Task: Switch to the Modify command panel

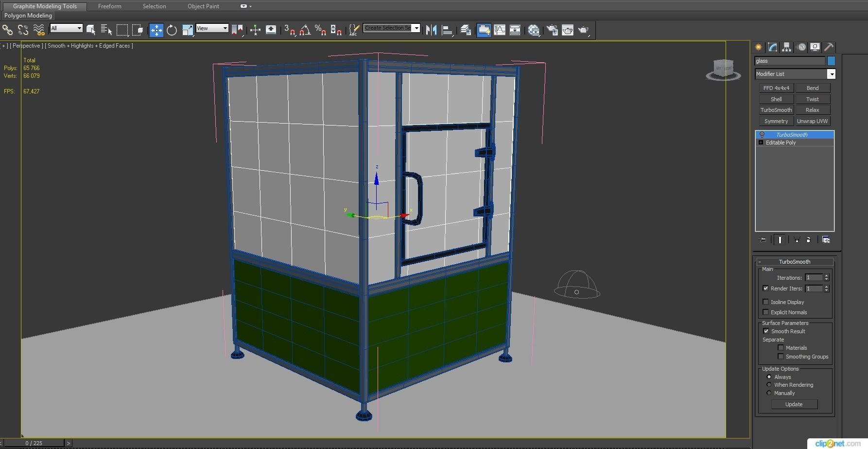Action: pyautogui.click(x=773, y=47)
